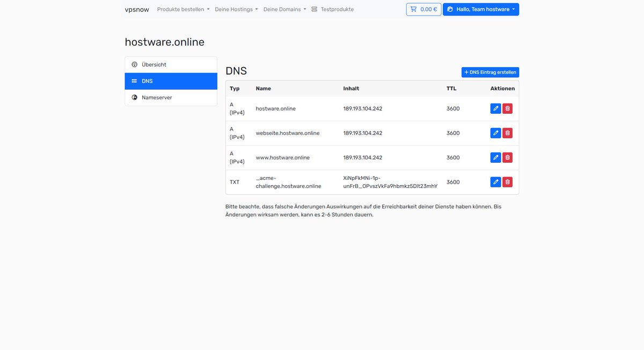Open the shopping cart showing 0.00 €
The image size is (644, 350).
pyautogui.click(x=423, y=9)
